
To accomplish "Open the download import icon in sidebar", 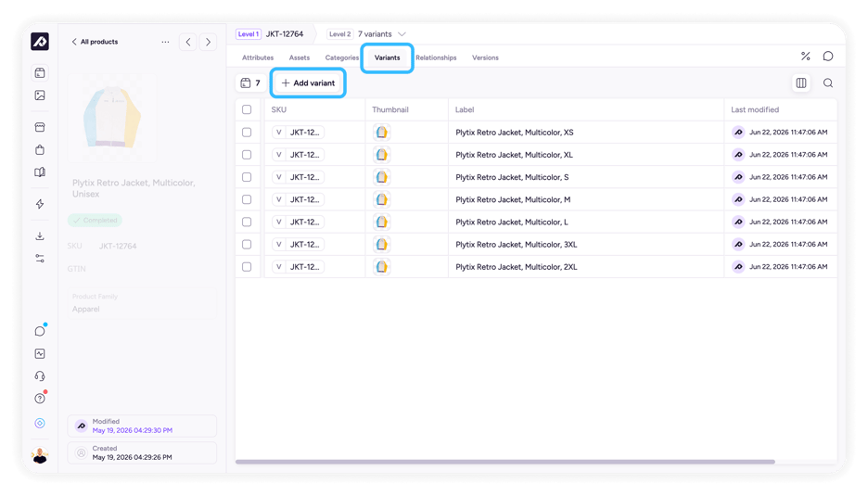I will 40,235.
